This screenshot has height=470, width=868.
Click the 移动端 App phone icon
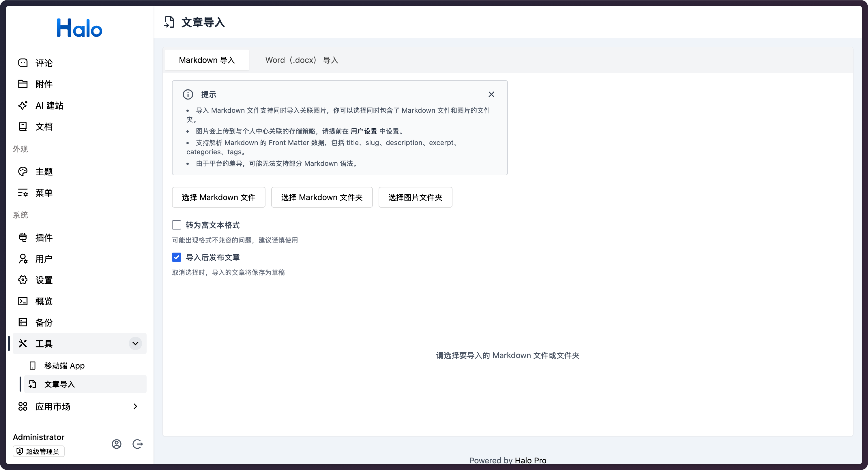[32, 366]
